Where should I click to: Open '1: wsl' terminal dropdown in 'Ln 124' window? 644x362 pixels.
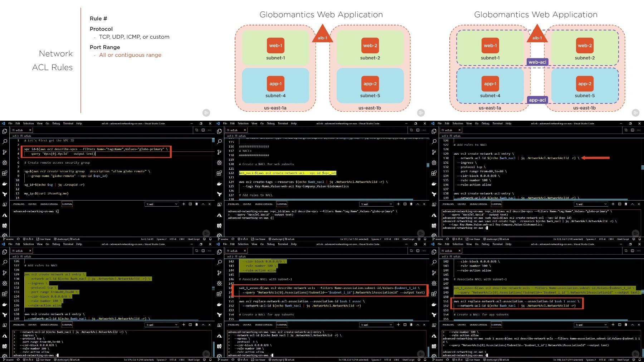click(591, 204)
